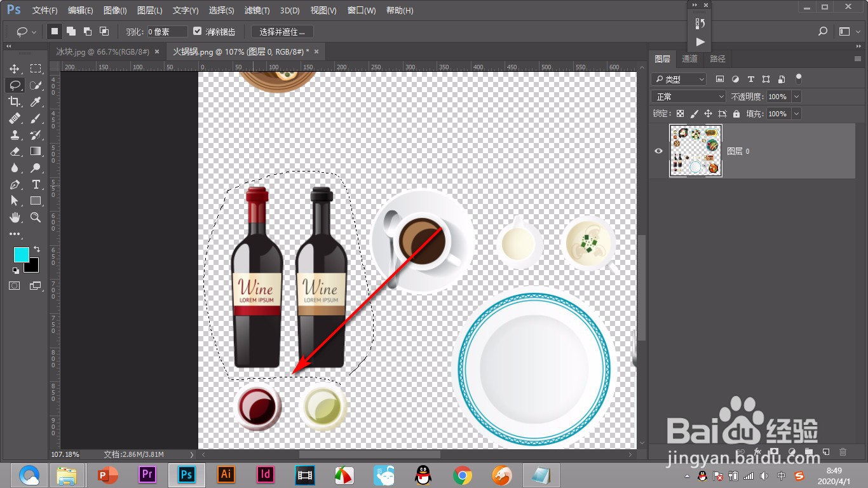Viewport: 868px width, 488px height.
Task: Delete layer using the trash icon
Action: pos(843,452)
